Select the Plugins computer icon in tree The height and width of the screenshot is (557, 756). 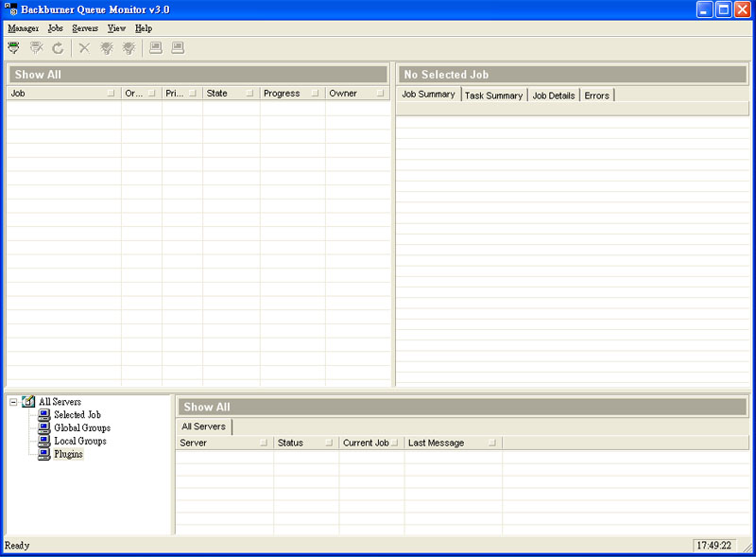pyautogui.click(x=44, y=454)
